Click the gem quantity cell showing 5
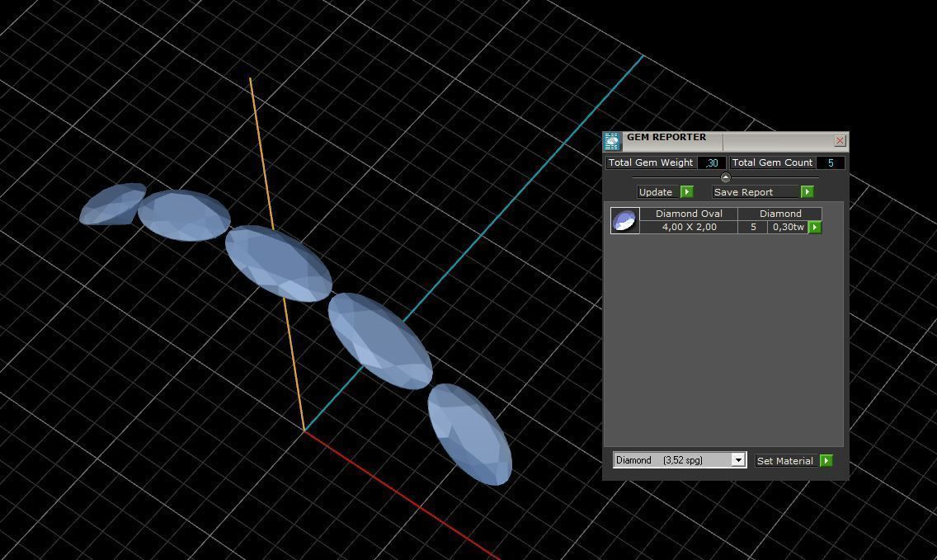The height and width of the screenshot is (560, 937). pyautogui.click(x=753, y=227)
